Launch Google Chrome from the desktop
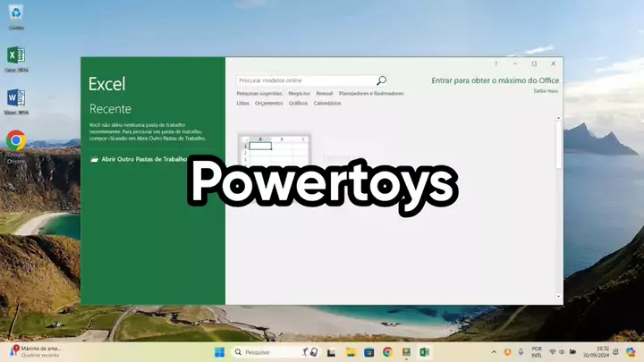The height and width of the screenshot is (362, 644). [x=15, y=140]
